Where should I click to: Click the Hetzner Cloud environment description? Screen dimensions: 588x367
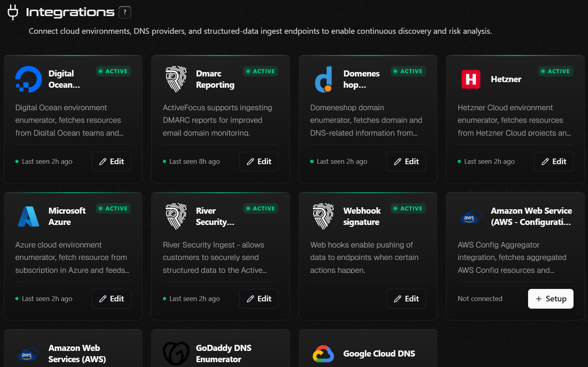pos(514,120)
